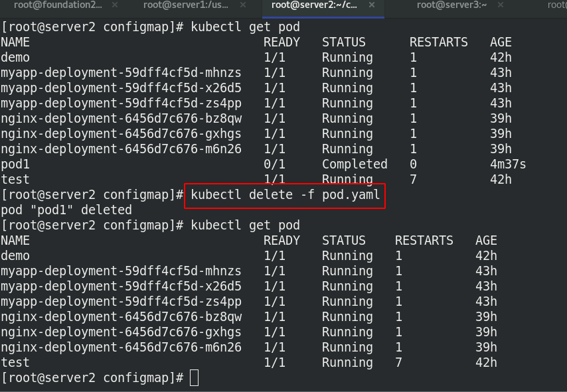The image size is (567, 392).
Task: Click the 'pod "pod1" deleted' output line
Action: pyautogui.click(x=66, y=210)
